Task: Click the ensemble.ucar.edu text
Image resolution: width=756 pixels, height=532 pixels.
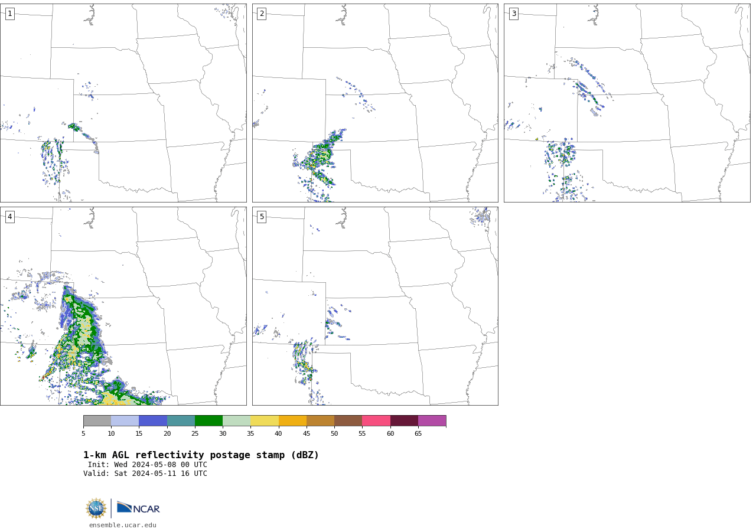Action: click(123, 525)
